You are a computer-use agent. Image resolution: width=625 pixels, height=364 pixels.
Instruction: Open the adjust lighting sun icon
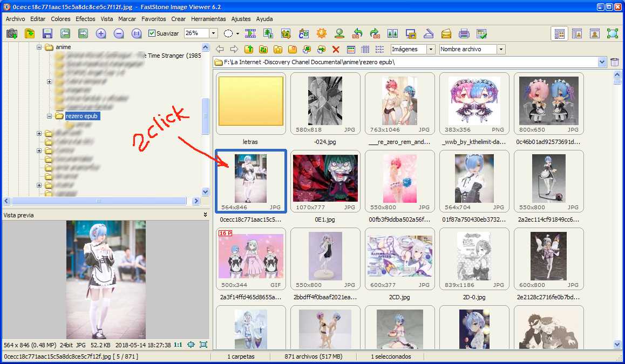tap(322, 34)
